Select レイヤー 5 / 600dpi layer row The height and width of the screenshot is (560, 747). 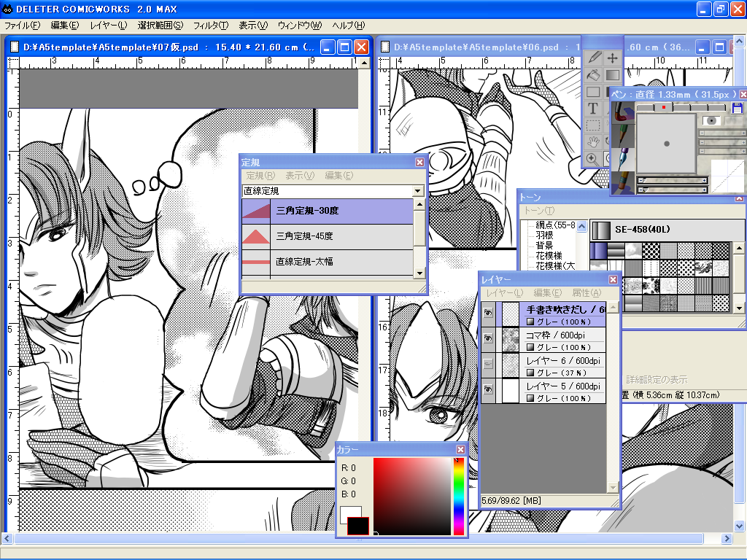[x=543, y=391]
